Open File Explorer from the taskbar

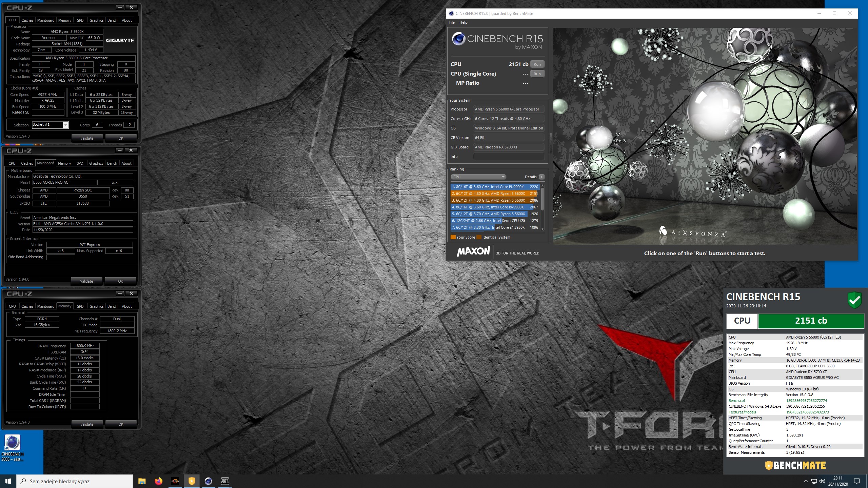pos(142,481)
